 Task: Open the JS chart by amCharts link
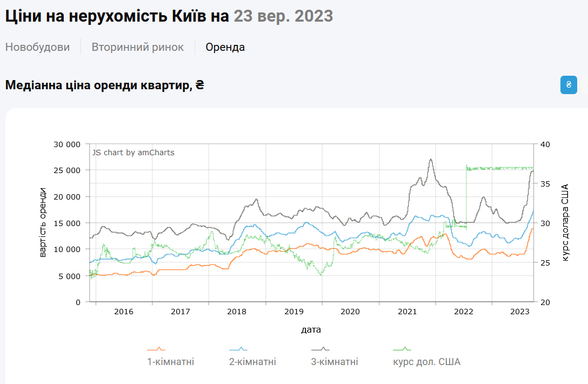tap(132, 153)
